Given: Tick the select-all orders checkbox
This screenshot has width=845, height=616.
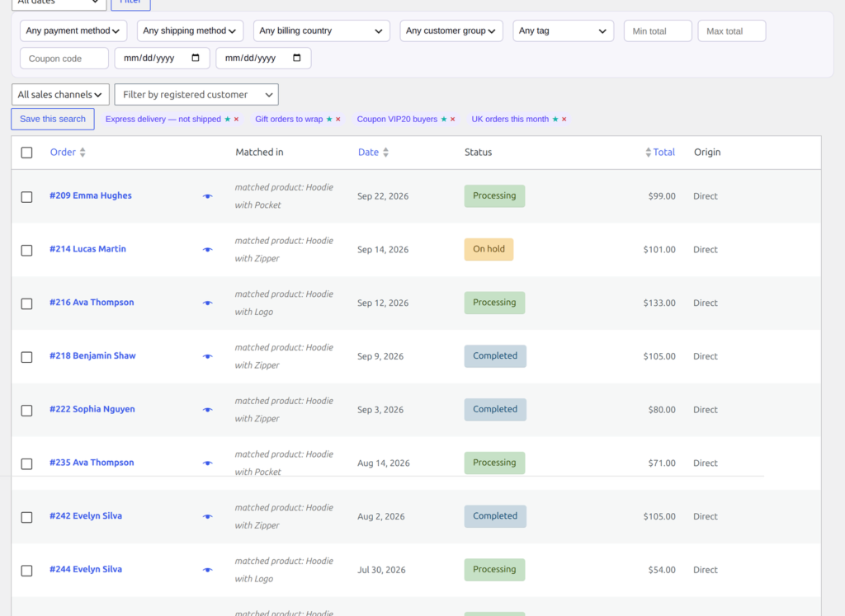Looking at the screenshot, I should tap(26, 153).
